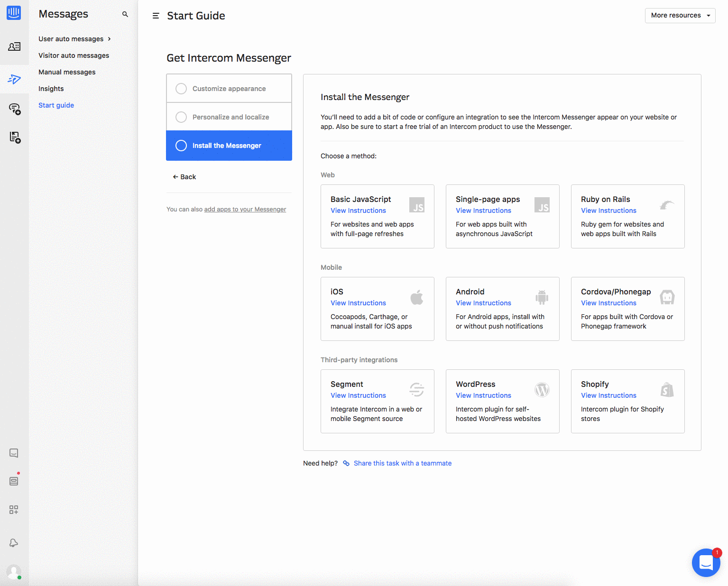The image size is (728, 586).
Task: Click the WordPress logo icon
Action: coord(542,390)
